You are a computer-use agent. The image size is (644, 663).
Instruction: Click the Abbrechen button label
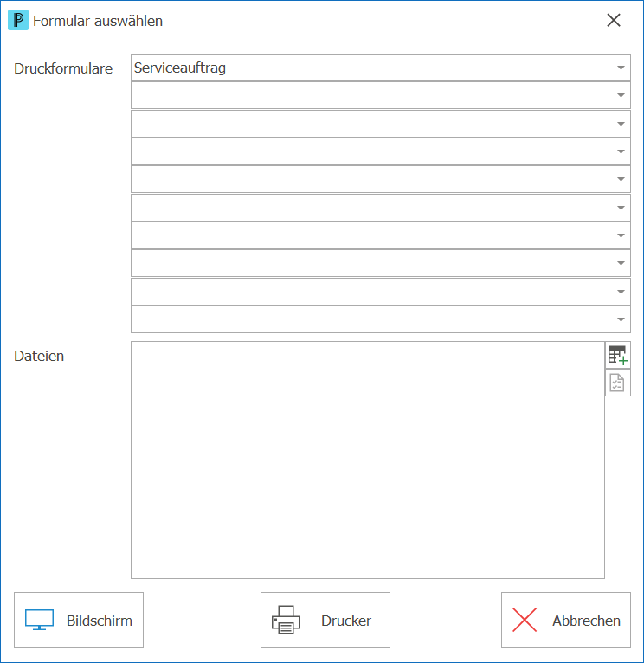point(587,621)
